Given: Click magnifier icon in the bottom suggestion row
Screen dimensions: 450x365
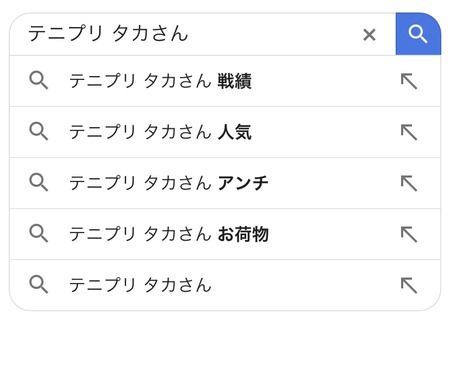Looking at the screenshot, I should click(39, 284).
